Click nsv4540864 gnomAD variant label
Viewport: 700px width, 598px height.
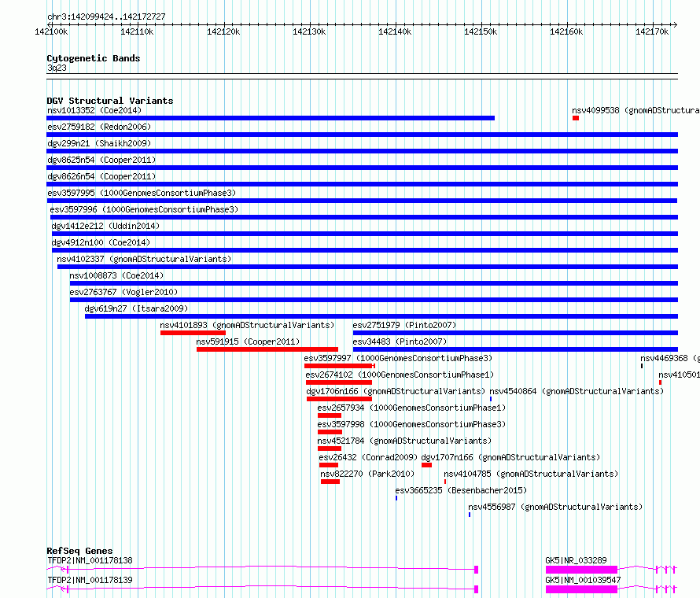tap(577, 391)
